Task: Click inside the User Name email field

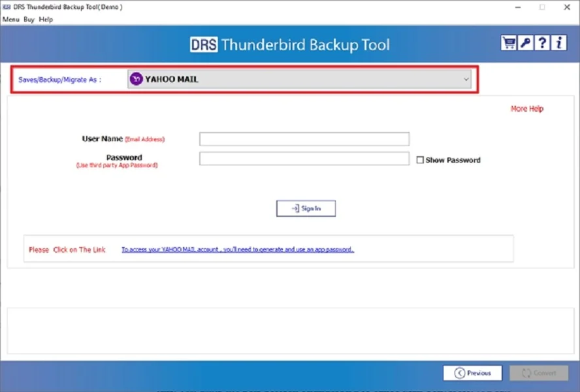Action: [304, 139]
